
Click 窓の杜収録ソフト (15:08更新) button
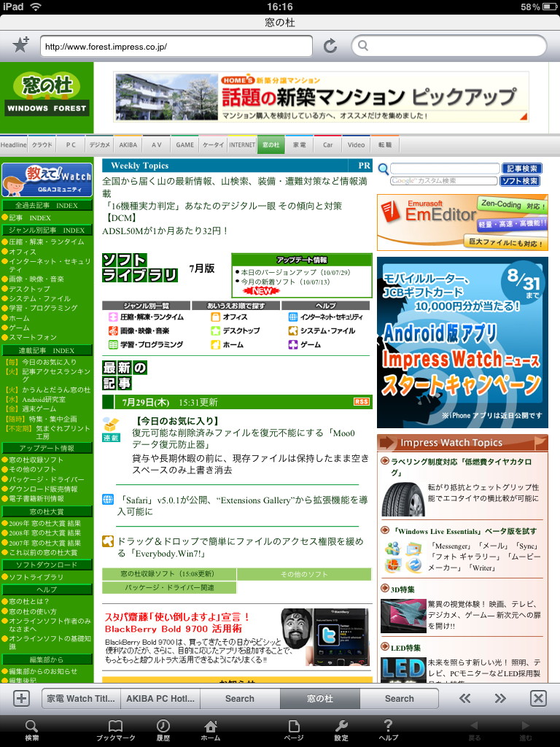tap(168, 574)
